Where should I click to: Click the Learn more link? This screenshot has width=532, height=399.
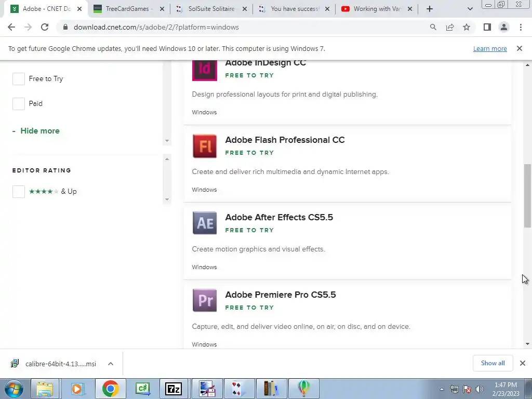[x=490, y=48]
